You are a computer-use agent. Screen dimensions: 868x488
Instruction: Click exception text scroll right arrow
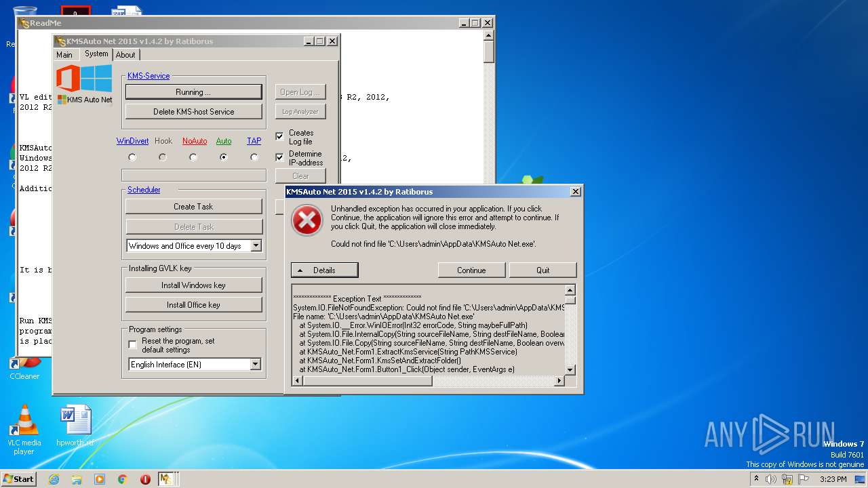(559, 381)
